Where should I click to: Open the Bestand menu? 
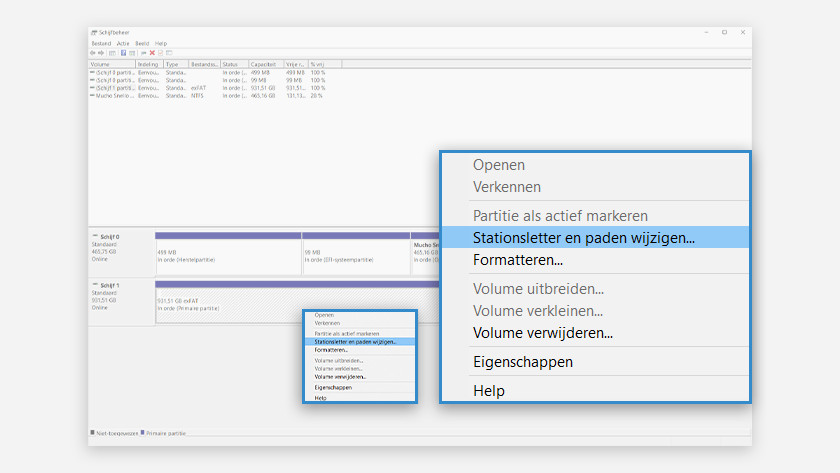tap(101, 44)
